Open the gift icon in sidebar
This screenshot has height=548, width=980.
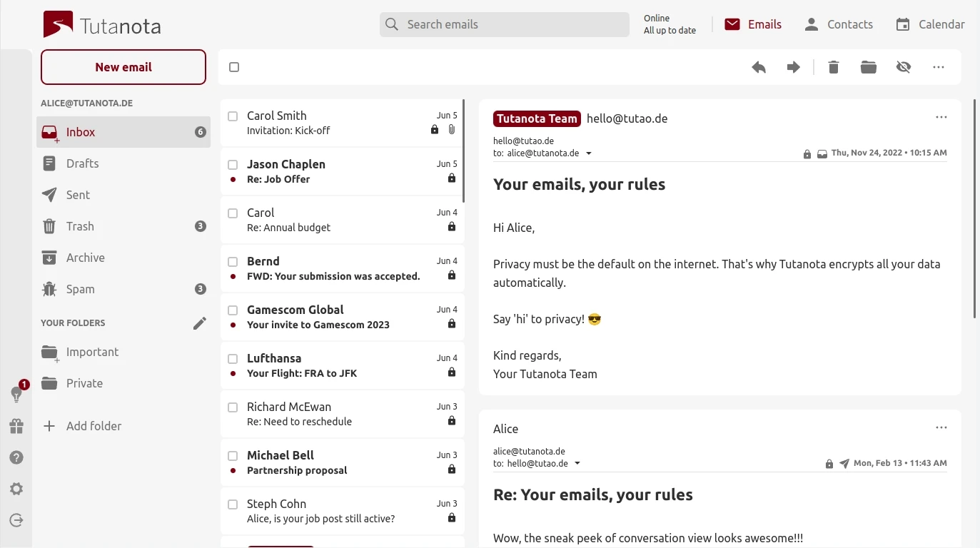[16, 426]
